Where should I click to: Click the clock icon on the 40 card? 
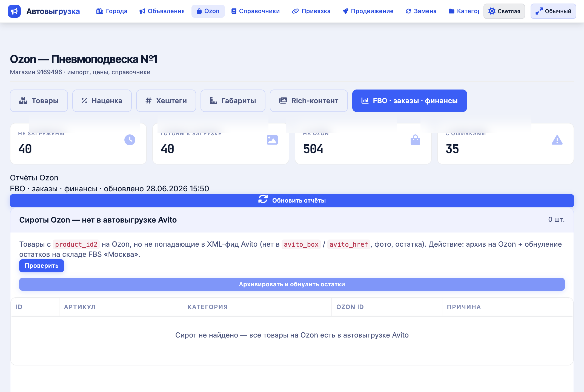pyautogui.click(x=130, y=140)
